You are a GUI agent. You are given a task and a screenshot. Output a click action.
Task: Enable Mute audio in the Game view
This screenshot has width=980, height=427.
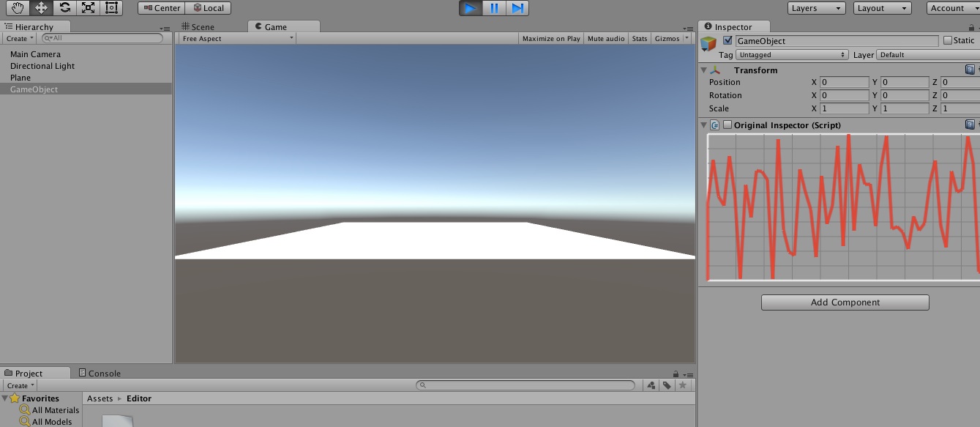(x=605, y=38)
